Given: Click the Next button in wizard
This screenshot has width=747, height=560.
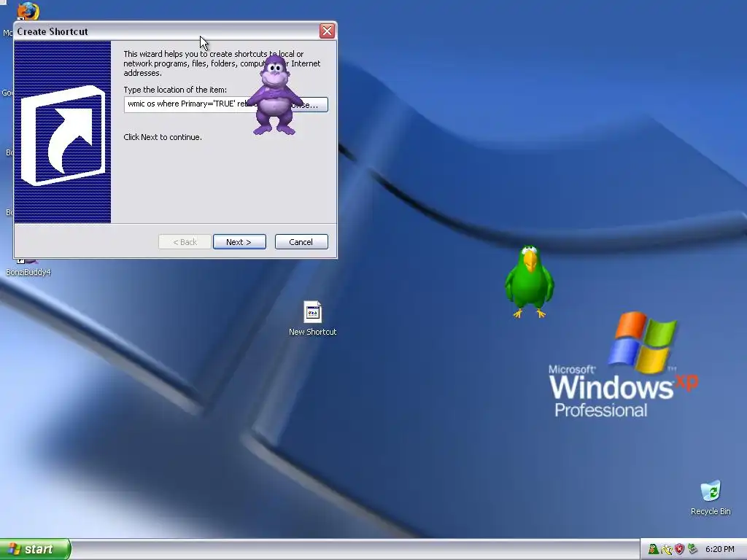Looking at the screenshot, I should point(239,242).
